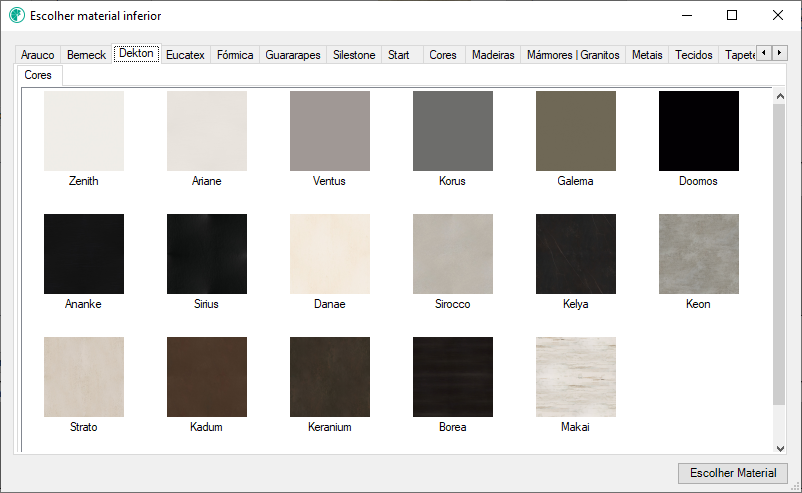Select the Zenith material swatch

[84, 131]
